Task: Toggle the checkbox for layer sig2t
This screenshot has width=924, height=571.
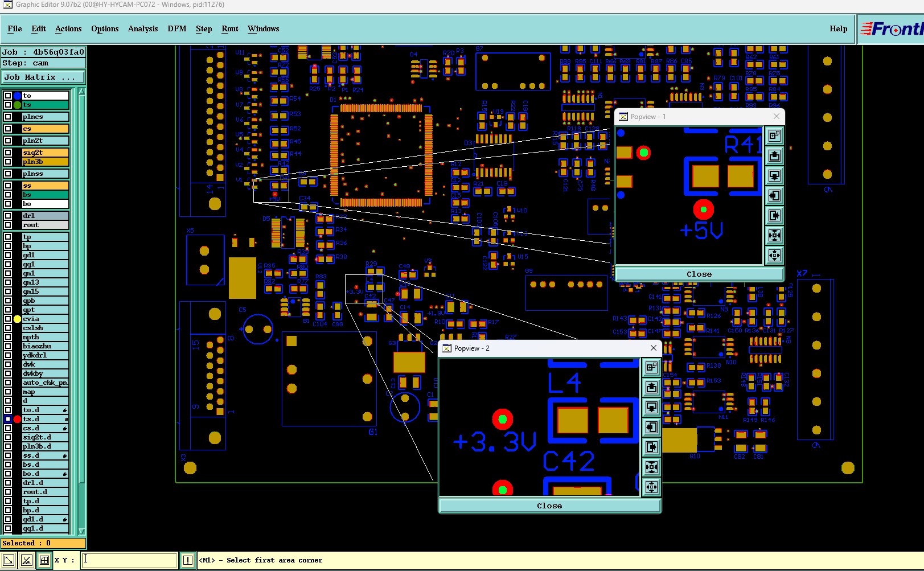Action: [8, 153]
